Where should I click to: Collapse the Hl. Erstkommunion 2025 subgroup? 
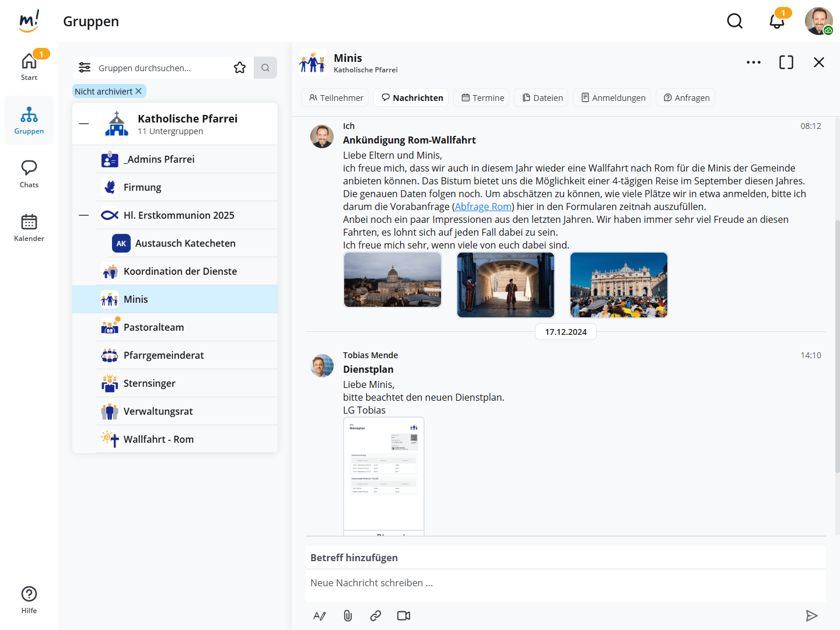click(84, 215)
